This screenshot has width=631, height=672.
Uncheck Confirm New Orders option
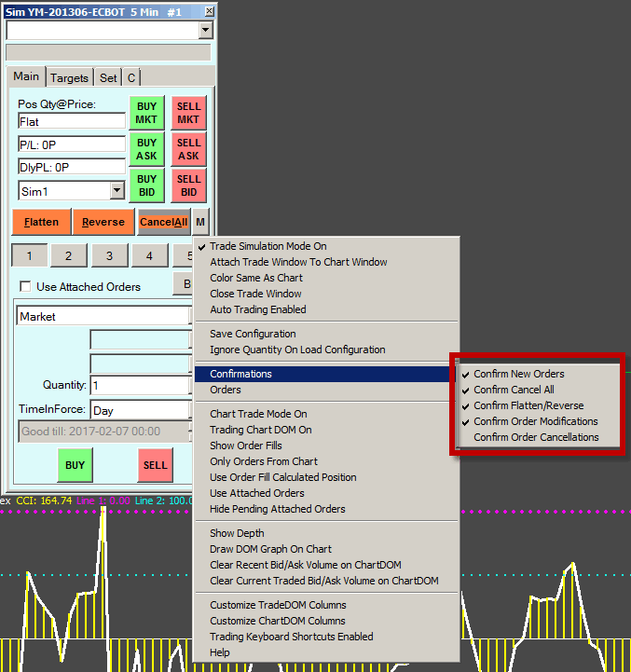pos(518,374)
